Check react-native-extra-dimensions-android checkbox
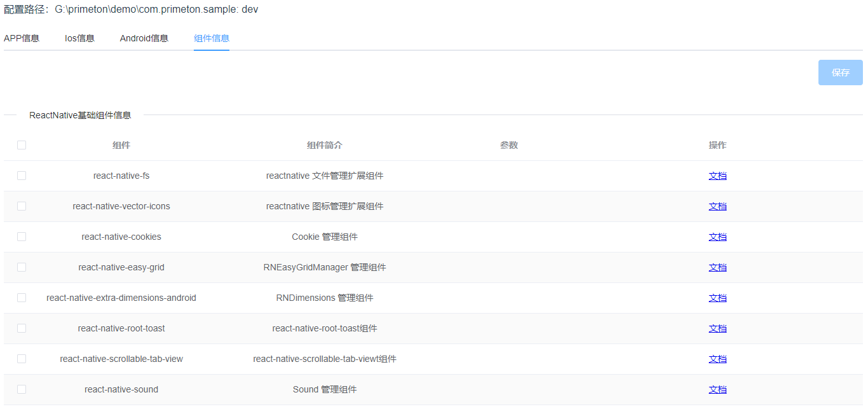The width and height of the screenshot is (868, 409). pos(22,298)
